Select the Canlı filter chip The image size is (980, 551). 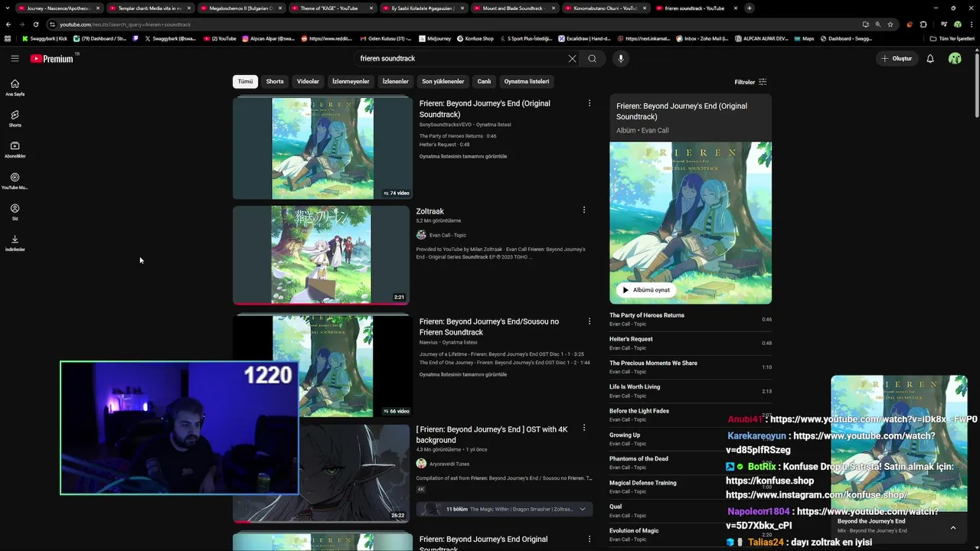pyautogui.click(x=484, y=81)
